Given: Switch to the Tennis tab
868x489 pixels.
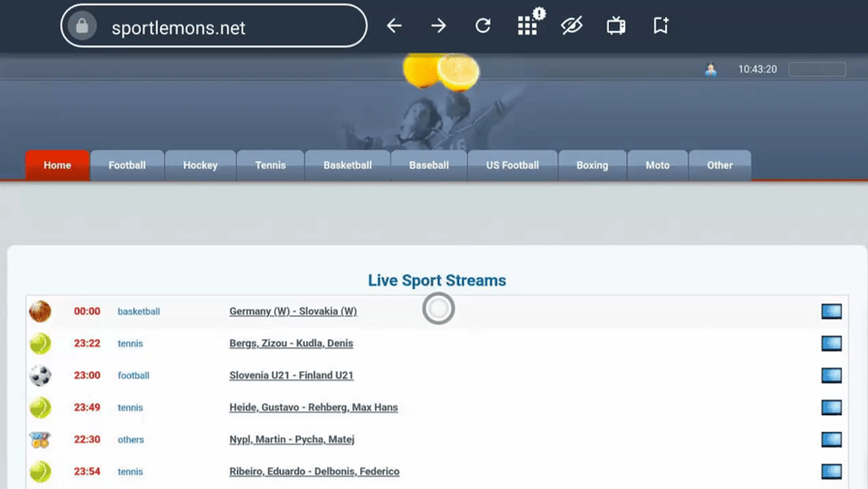Looking at the screenshot, I should point(271,165).
